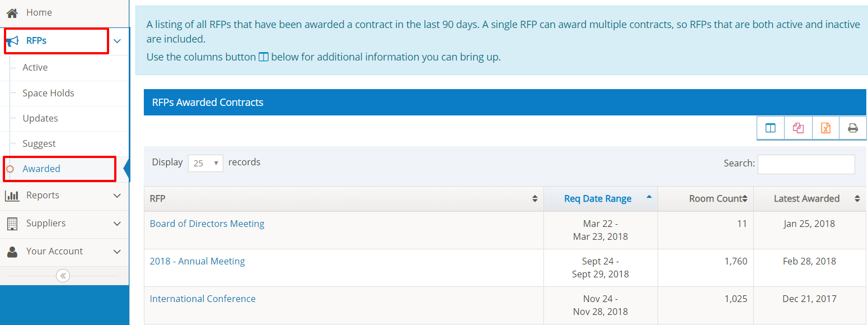Click the copy table data icon
The image size is (868, 325).
point(798,128)
